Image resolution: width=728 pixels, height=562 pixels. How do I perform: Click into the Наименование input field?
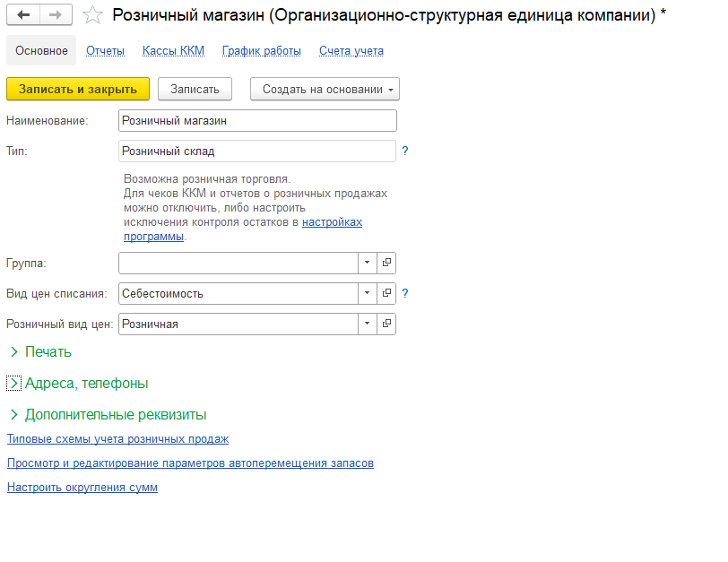[256, 121]
